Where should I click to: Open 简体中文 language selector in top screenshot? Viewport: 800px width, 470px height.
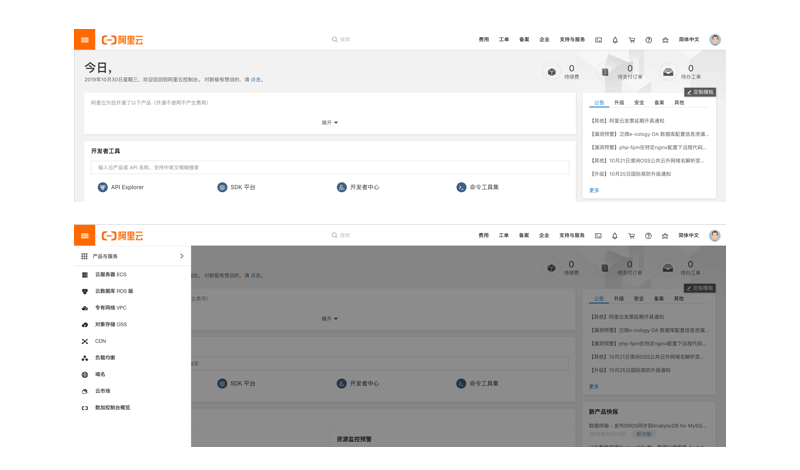click(689, 40)
